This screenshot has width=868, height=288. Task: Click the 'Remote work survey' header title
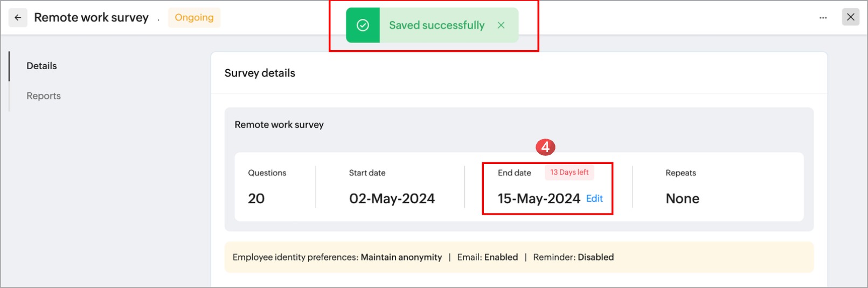point(91,18)
